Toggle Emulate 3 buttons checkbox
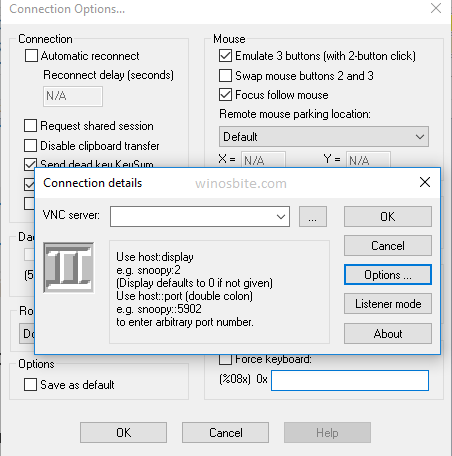 (x=225, y=56)
